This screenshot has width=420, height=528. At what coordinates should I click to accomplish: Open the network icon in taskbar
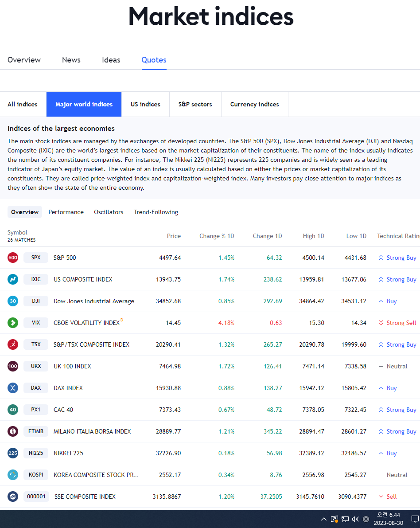tap(345, 519)
